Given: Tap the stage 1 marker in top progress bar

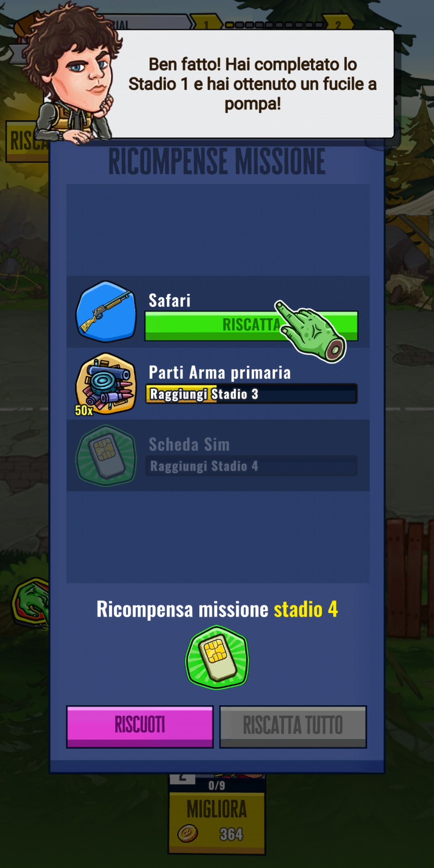Looking at the screenshot, I should click(x=206, y=24).
